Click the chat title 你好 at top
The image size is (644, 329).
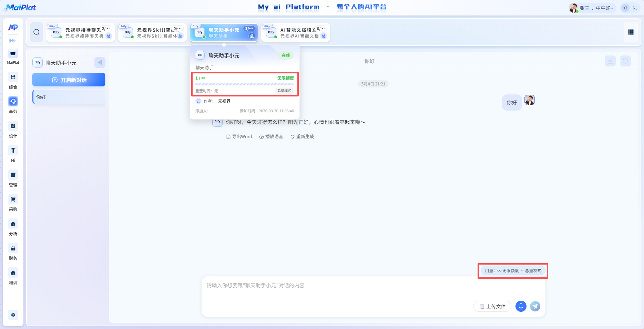(x=369, y=61)
